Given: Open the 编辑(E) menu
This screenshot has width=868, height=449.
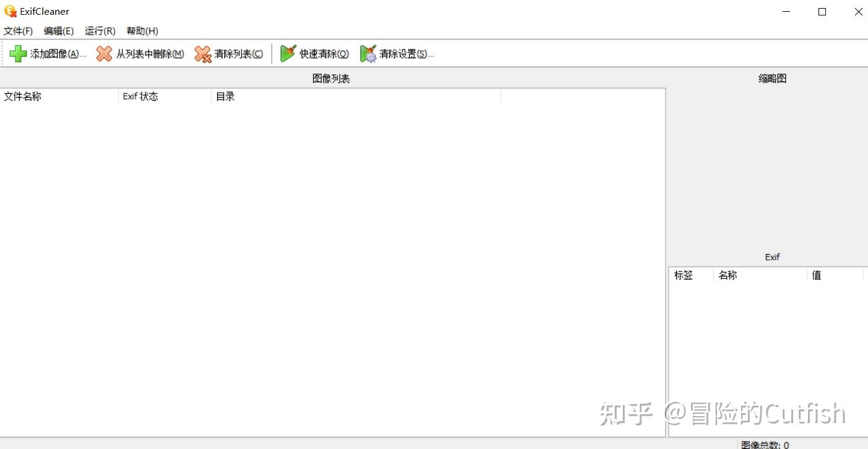Looking at the screenshot, I should click(x=59, y=30).
